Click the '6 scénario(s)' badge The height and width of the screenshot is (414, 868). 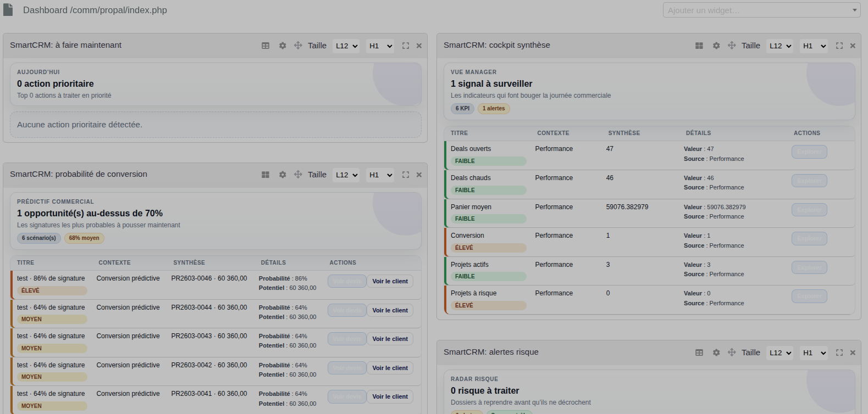39,238
